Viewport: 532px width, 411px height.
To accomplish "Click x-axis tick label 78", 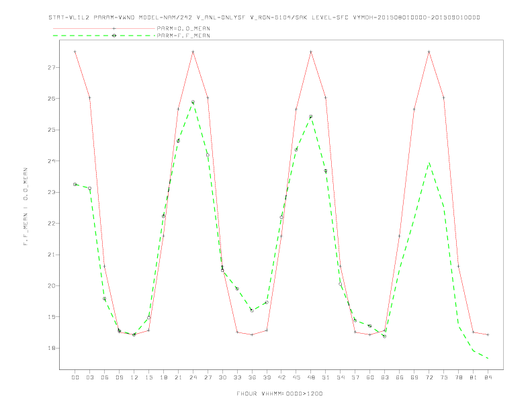I will (x=458, y=377).
